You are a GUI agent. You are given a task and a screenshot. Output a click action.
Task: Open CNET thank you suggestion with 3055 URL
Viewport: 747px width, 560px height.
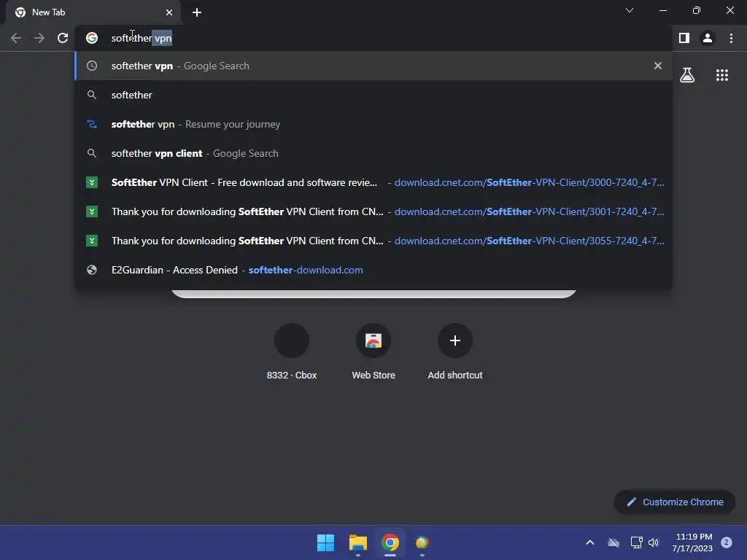373,241
